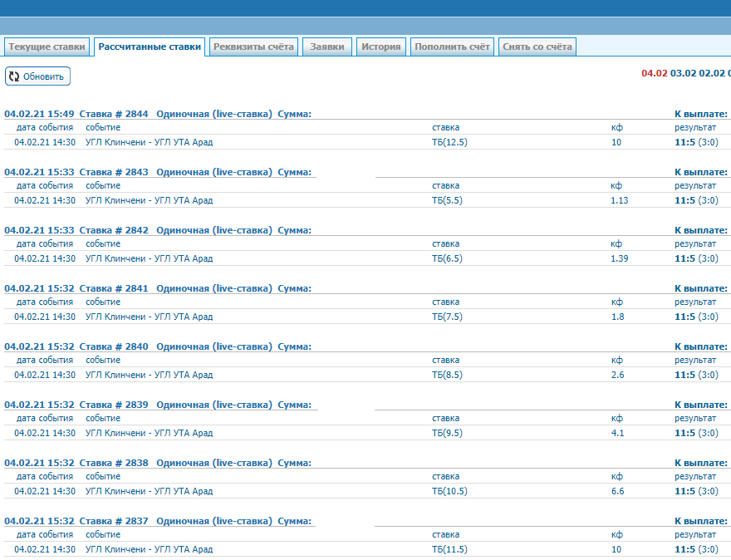Open the Заявки tab

(x=327, y=47)
